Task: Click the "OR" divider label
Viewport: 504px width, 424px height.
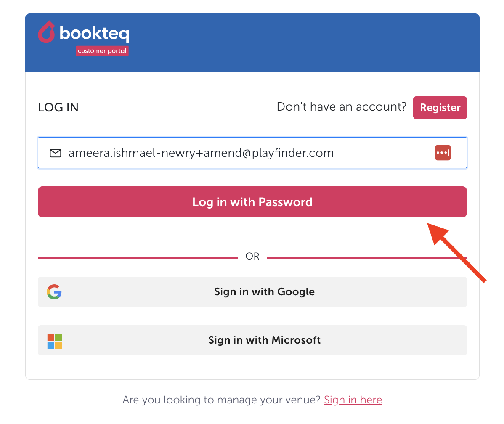Action: coord(252,257)
